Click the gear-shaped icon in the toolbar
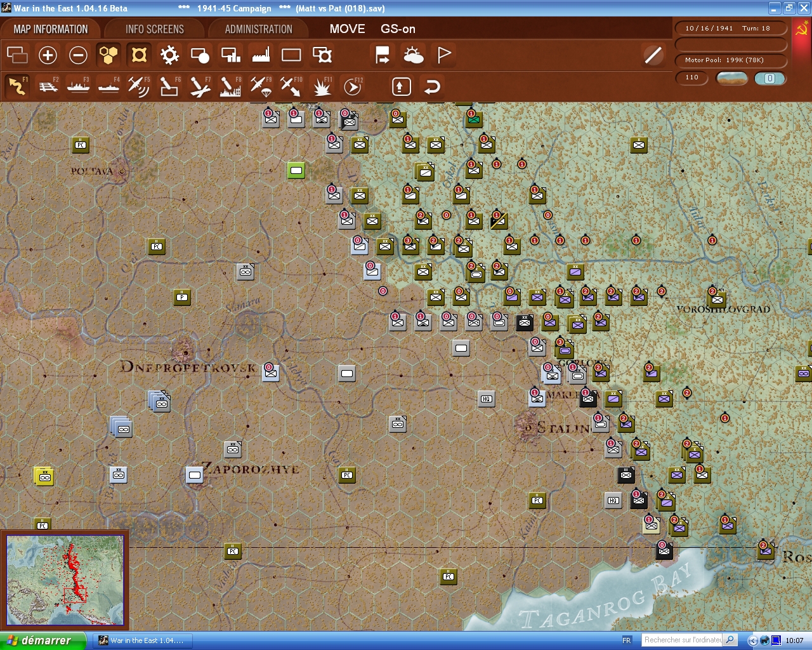Screen dimensions: 812x650 [x=169, y=55]
